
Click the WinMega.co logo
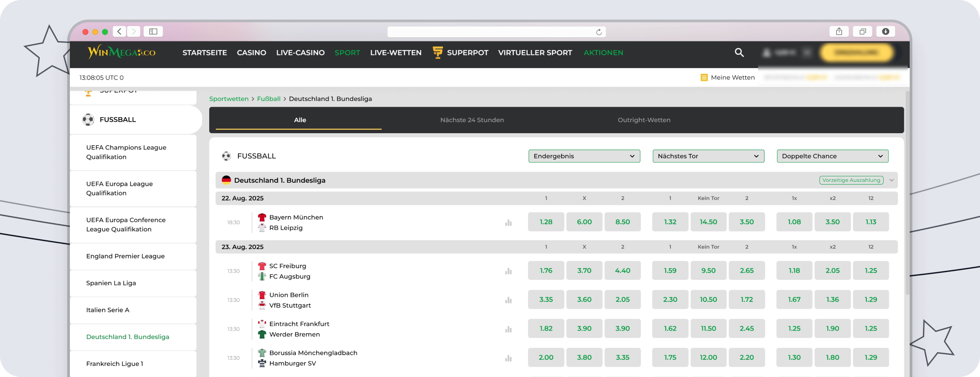click(122, 52)
